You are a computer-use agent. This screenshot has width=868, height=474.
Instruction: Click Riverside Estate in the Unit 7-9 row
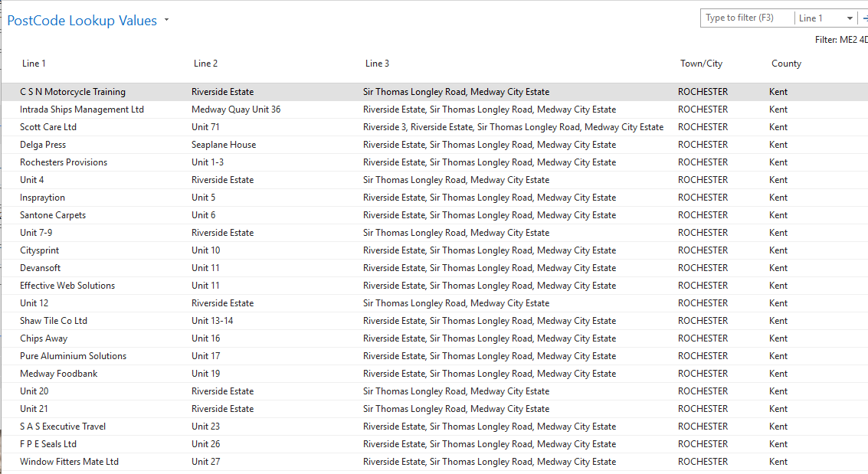click(222, 233)
